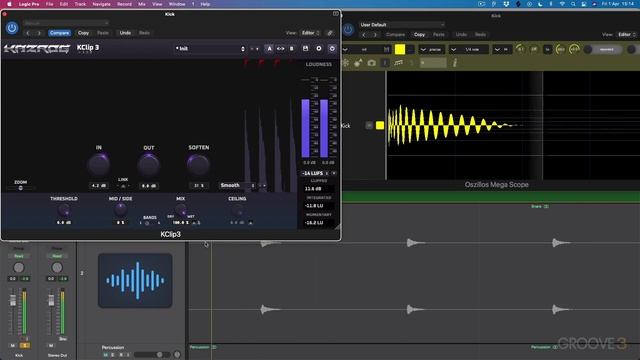640x360 pixels.
Task: Open Smooth clip mode dropdown in KClip 3
Action: click(x=237, y=185)
